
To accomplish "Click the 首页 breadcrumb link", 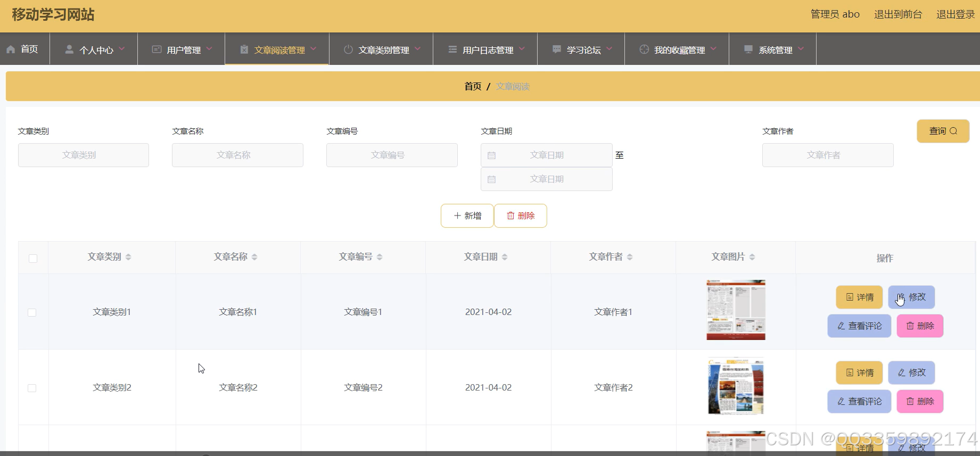I will point(473,86).
